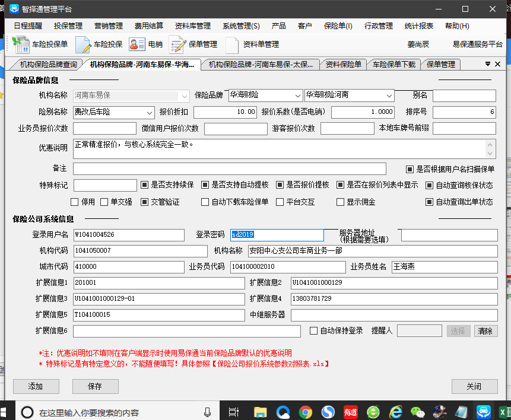
Task: Open 资料单管理 toolbar icon
Action: tap(252, 44)
